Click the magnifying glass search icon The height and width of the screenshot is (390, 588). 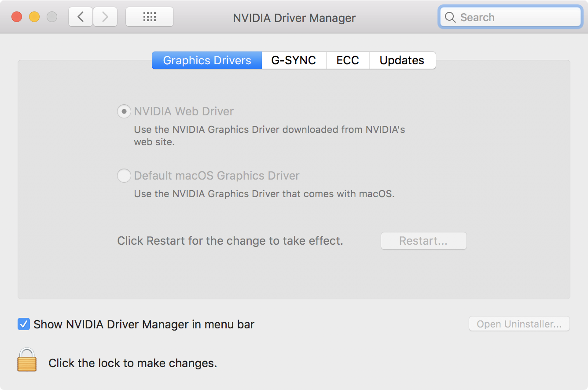pyautogui.click(x=450, y=18)
